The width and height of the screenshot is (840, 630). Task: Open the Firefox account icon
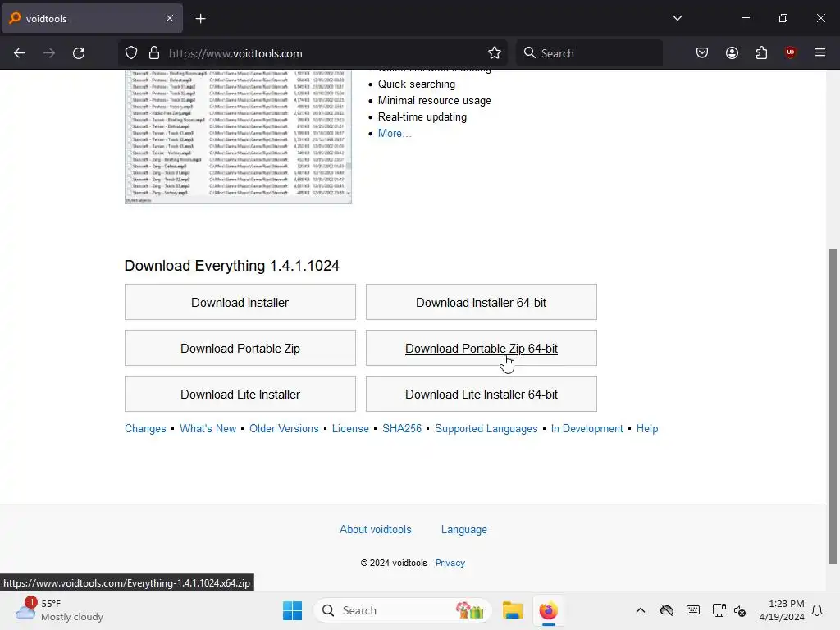(732, 53)
